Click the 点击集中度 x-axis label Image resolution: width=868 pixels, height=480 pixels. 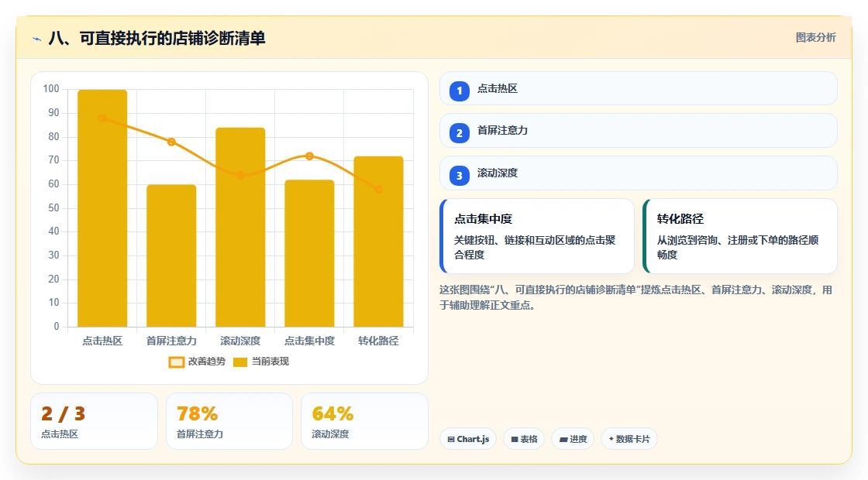pos(309,341)
